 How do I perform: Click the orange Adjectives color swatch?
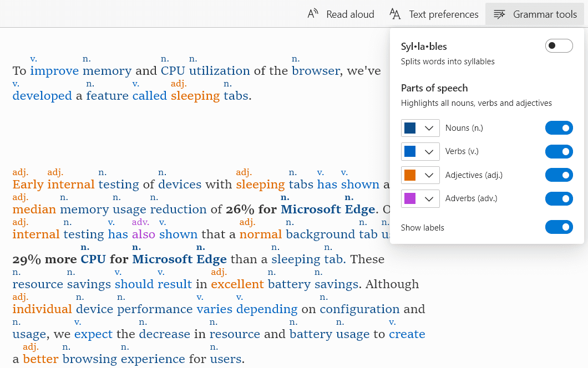click(410, 176)
